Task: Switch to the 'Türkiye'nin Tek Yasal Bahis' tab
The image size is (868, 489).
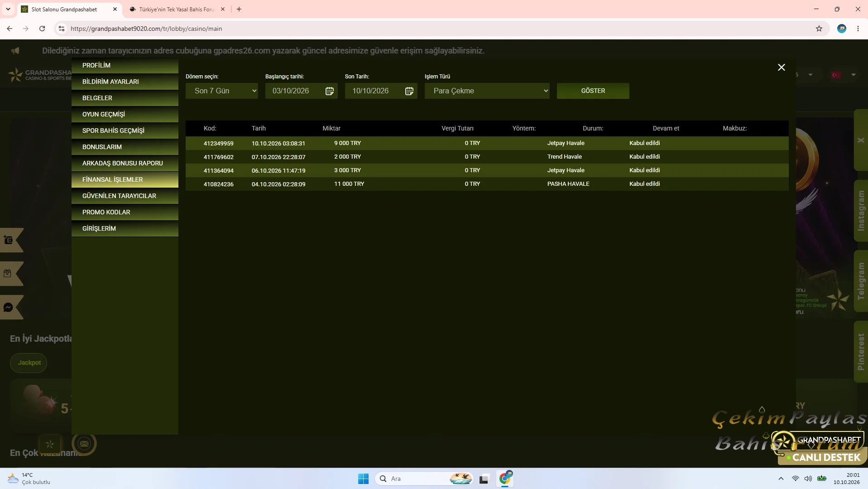Action: tap(177, 9)
